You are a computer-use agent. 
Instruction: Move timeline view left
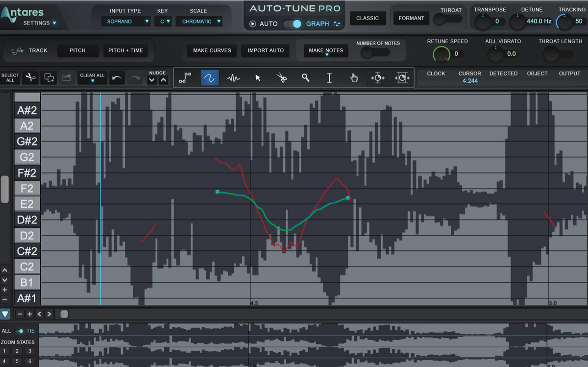[x=39, y=314]
